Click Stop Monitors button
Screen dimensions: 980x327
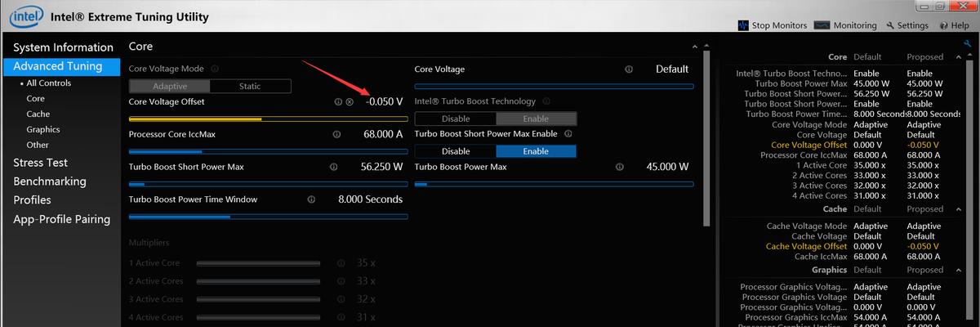(x=773, y=25)
